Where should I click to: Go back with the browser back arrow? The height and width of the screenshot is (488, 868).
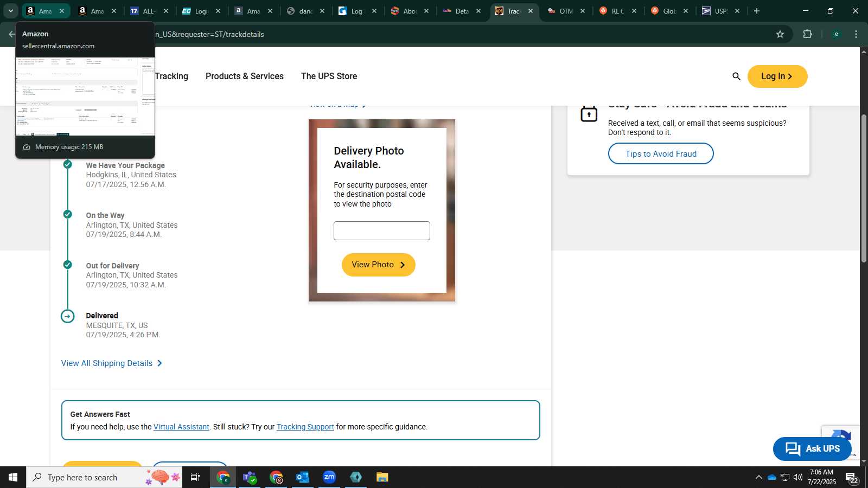(12, 34)
